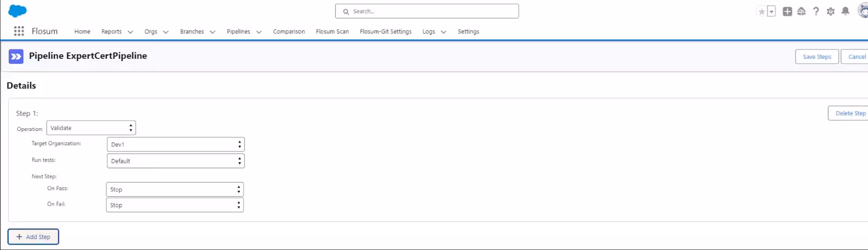Screen dimensions: 868x250
Task: Click inside the global Search box
Action: [x=427, y=11]
